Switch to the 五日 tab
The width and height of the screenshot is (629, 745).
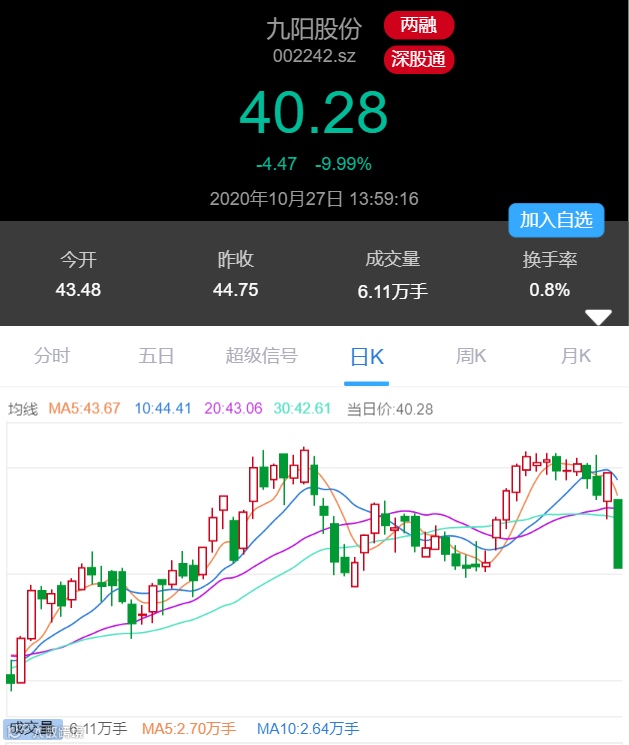(156, 356)
